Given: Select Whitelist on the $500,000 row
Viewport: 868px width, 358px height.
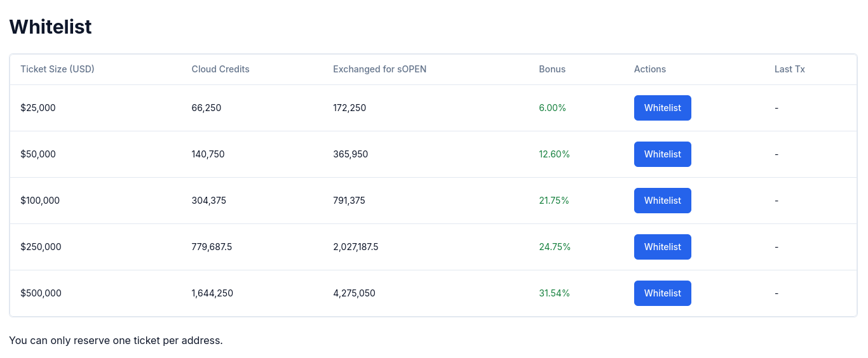Looking at the screenshot, I should (x=662, y=293).
